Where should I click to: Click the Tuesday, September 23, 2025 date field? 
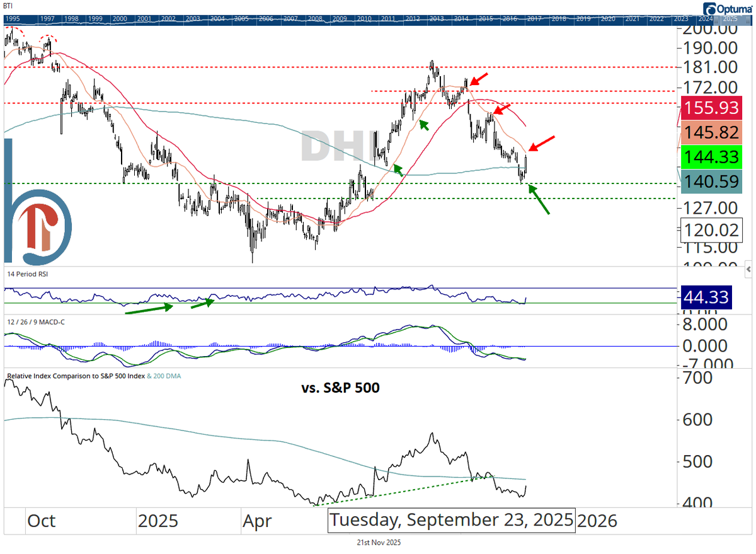(451, 520)
